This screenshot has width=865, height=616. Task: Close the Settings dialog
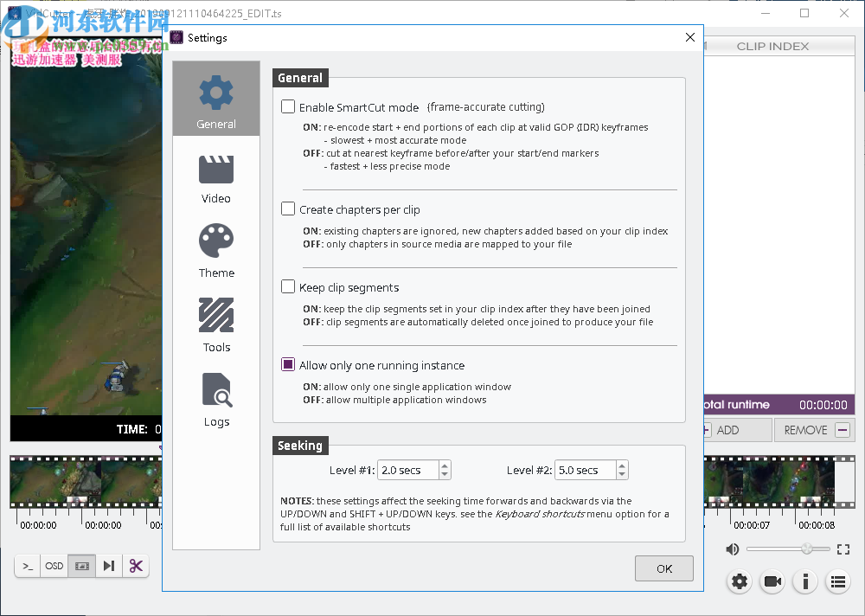tap(690, 37)
